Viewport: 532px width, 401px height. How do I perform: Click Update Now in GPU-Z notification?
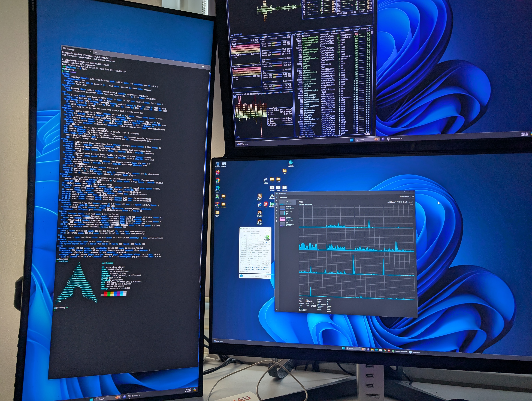pyautogui.click(x=267, y=277)
